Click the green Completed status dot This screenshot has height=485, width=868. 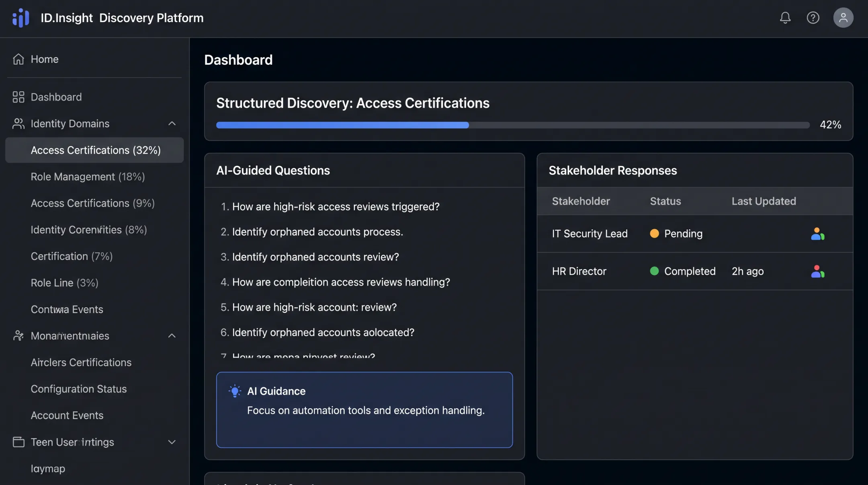654,271
